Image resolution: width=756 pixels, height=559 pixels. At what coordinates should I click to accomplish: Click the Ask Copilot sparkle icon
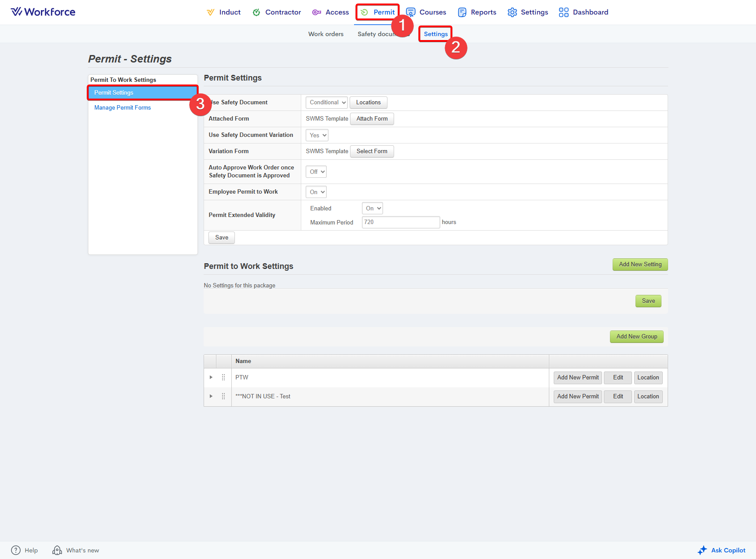click(702, 550)
